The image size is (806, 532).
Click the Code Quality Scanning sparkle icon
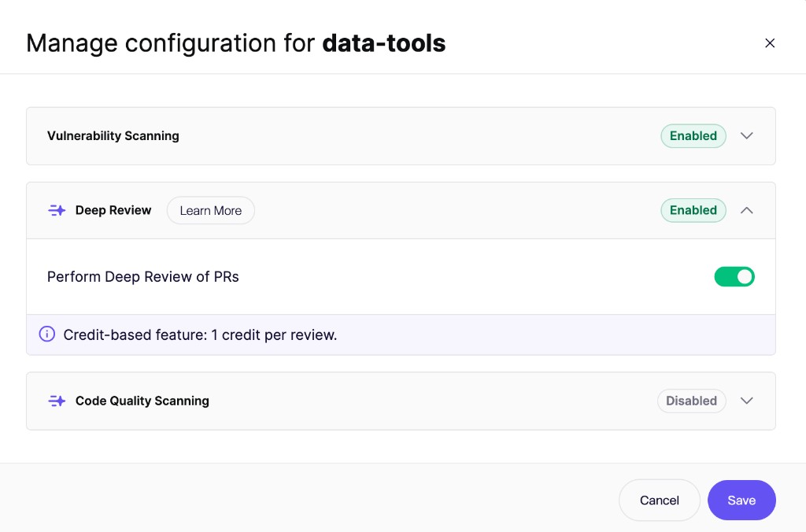click(x=57, y=401)
